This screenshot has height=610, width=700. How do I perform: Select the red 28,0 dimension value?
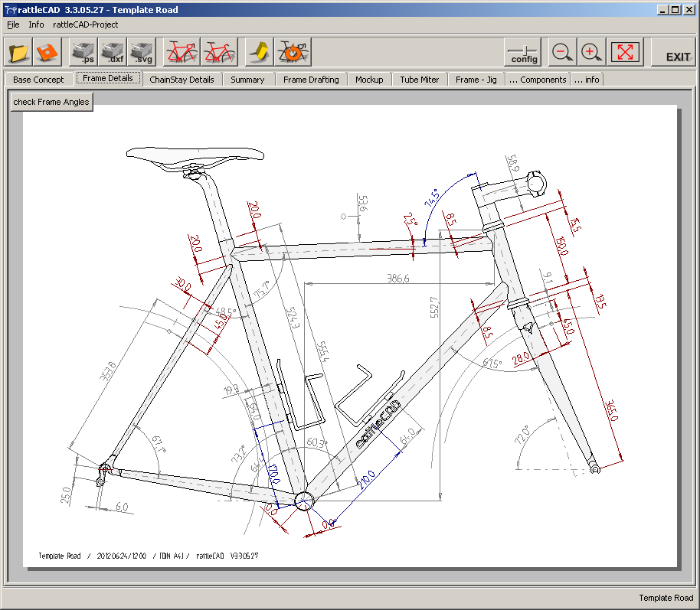(521, 359)
